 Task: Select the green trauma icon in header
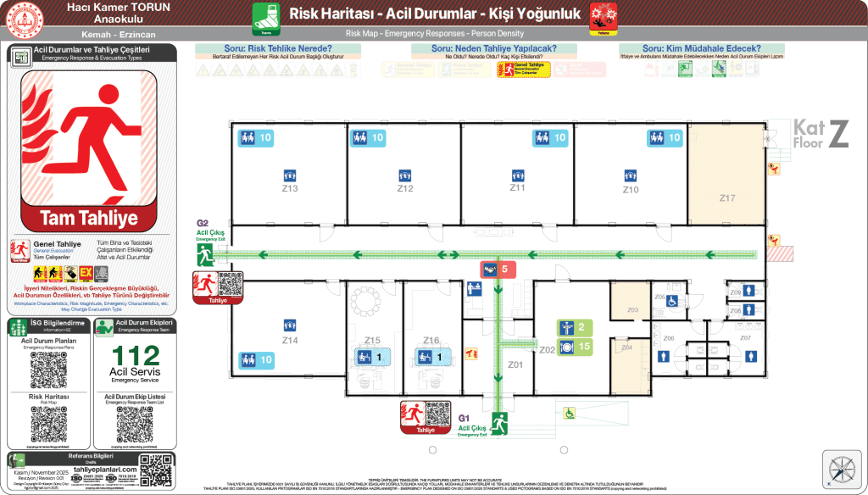point(266,17)
